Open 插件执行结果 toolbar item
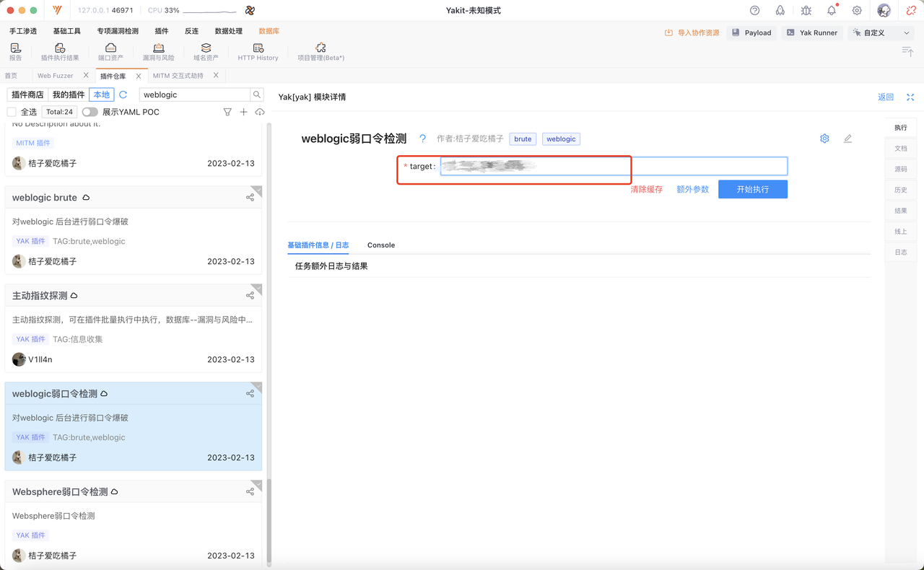This screenshot has width=924, height=570. click(60, 52)
